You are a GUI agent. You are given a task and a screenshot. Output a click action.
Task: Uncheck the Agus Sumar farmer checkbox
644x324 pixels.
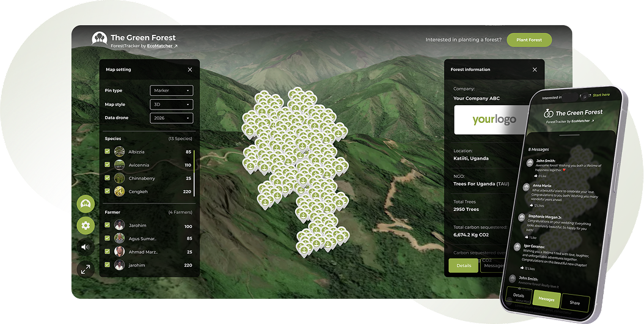pyautogui.click(x=107, y=238)
